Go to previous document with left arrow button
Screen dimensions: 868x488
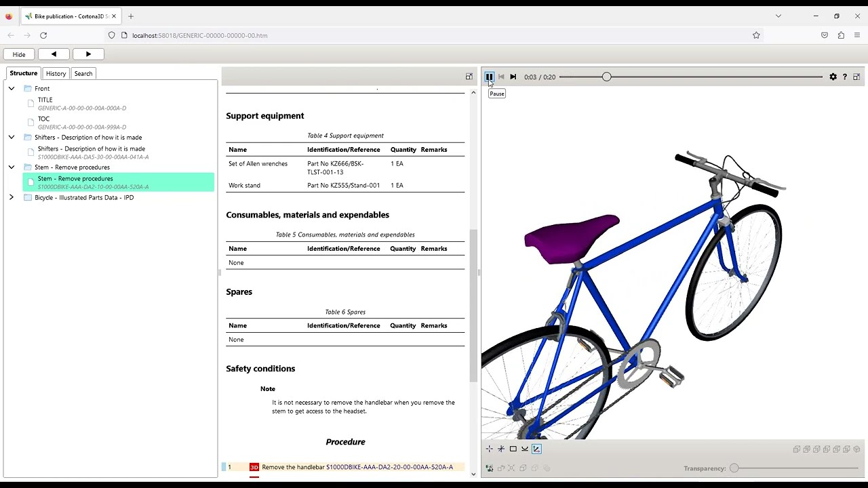point(54,54)
